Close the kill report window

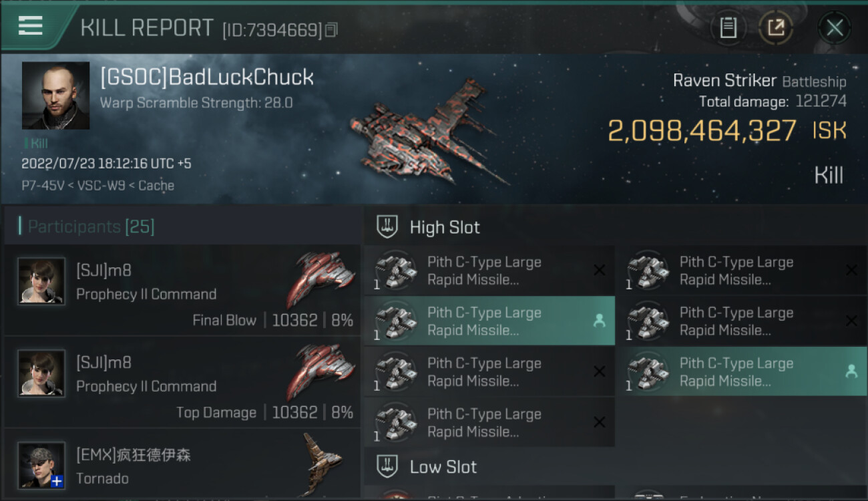click(835, 27)
